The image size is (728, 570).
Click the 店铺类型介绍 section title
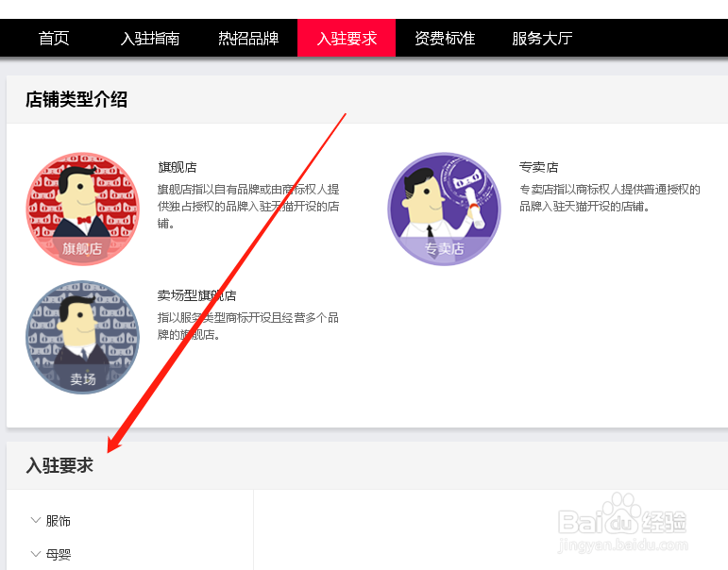tap(76, 99)
